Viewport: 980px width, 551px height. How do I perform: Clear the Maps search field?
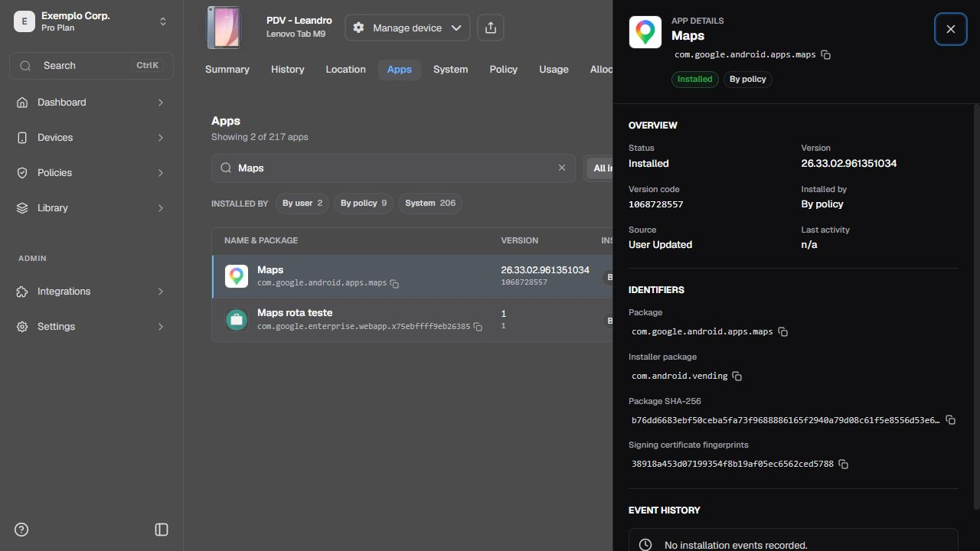[x=562, y=168]
